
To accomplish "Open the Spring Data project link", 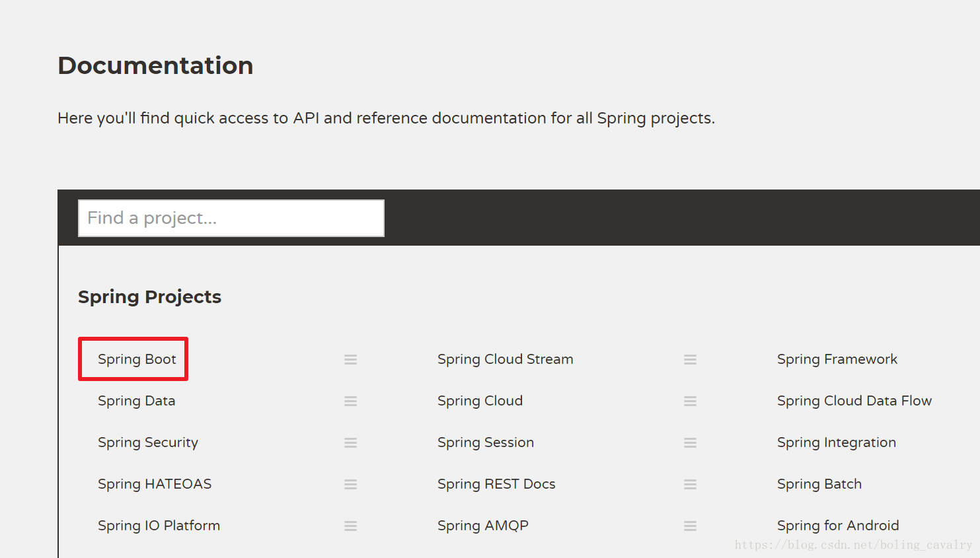I will pyautogui.click(x=136, y=401).
